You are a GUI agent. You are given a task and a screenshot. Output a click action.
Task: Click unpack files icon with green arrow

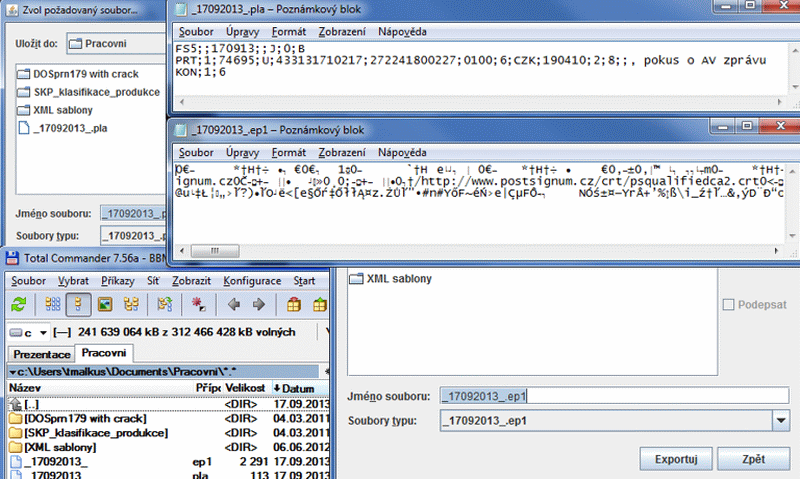coord(320,305)
